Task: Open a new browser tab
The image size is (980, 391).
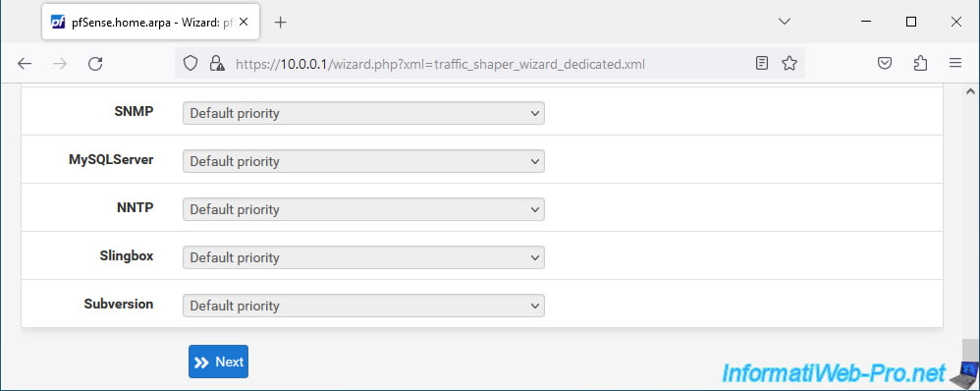Action: tap(281, 22)
